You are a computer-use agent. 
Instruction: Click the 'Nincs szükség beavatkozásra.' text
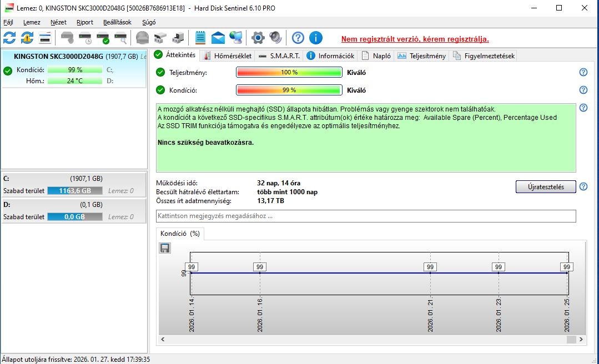coord(205,143)
